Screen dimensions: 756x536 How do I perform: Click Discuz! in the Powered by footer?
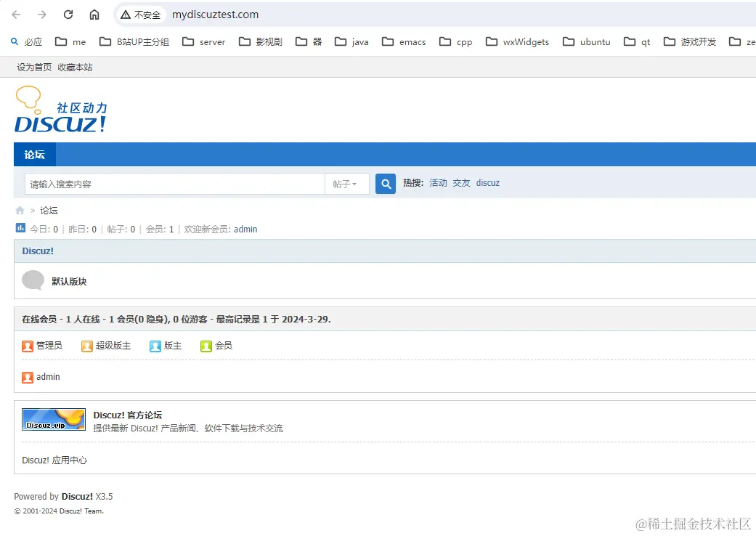click(77, 497)
